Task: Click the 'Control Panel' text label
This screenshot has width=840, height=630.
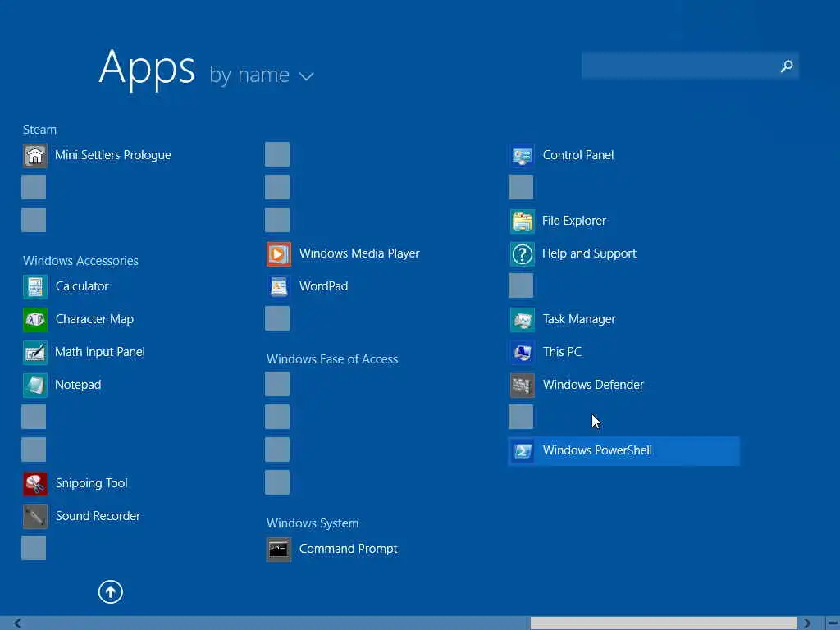Action: click(x=578, y=155)
